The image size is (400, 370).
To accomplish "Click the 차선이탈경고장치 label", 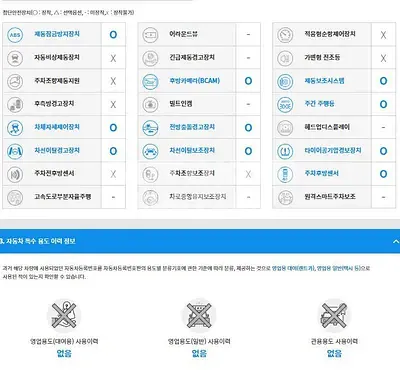I will pyautogui.click(x=57, y=150).
